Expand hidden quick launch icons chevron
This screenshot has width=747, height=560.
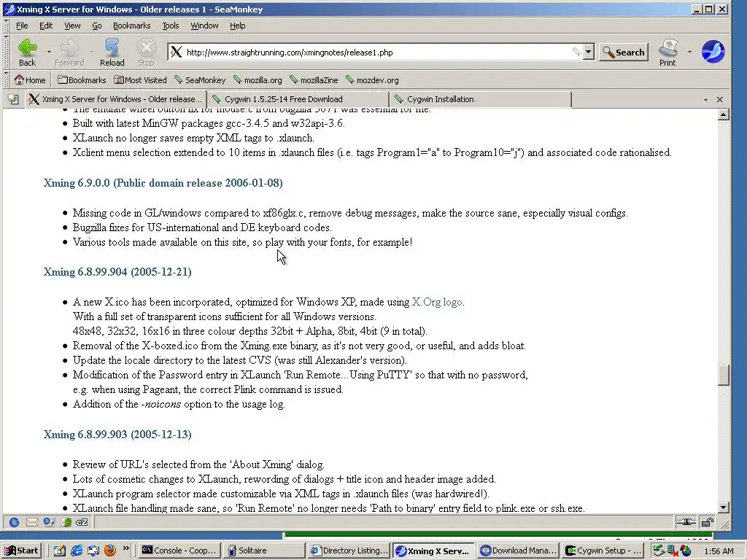pyautogui.click(x=125, y=548)
